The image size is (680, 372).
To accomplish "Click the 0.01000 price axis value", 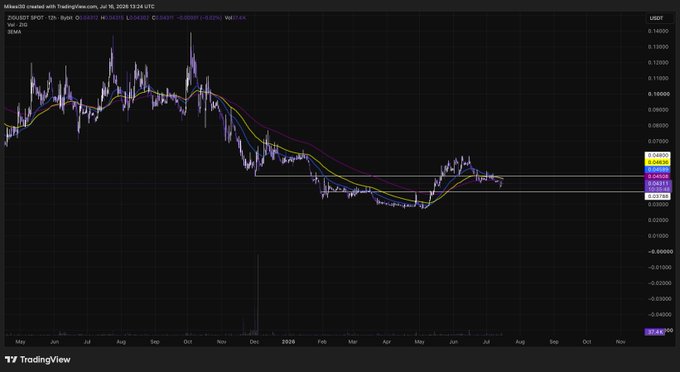I will click(657, 236).
